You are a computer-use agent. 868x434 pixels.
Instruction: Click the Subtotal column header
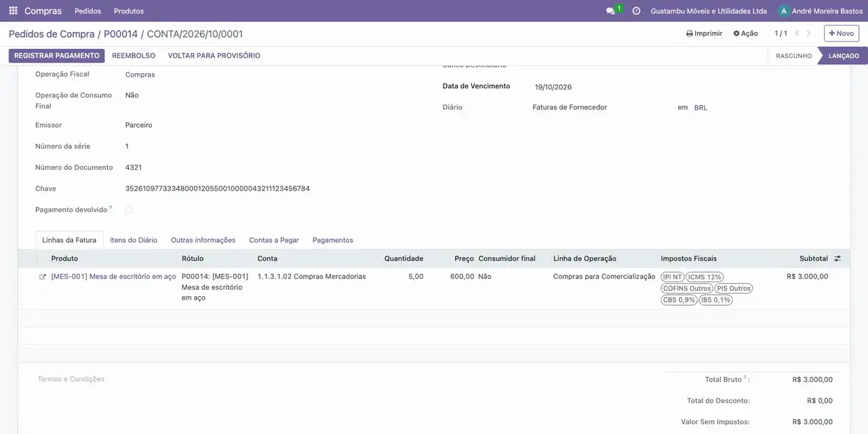click(x=814, y=258)
